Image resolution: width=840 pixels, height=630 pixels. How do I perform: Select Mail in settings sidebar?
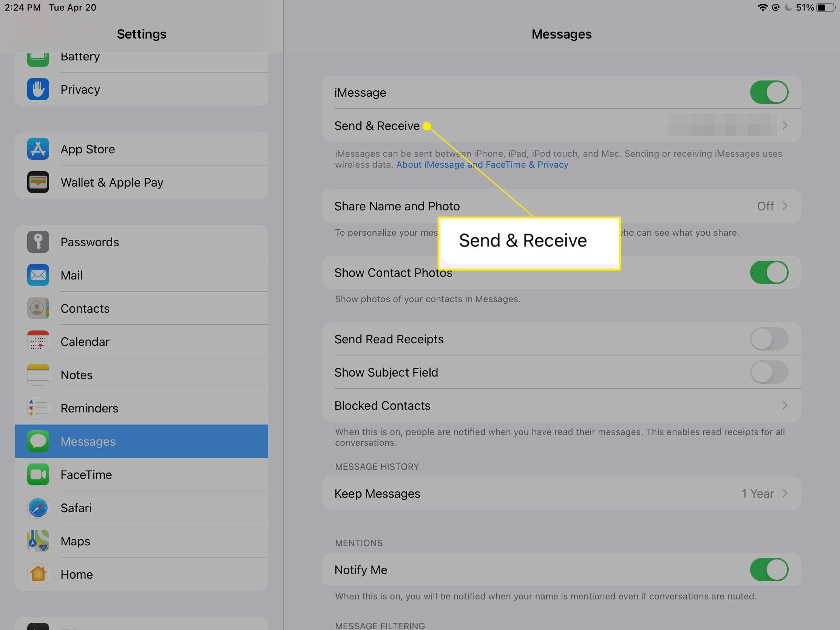[141, 275]
